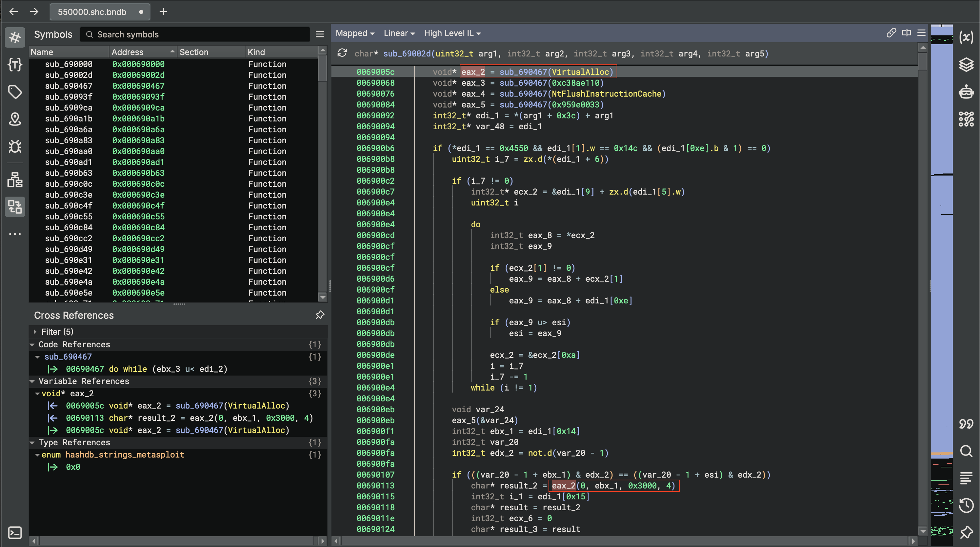The image size is (980, 547).
Task: Open the Tags sidebar icon
Action: pos(15,92)
